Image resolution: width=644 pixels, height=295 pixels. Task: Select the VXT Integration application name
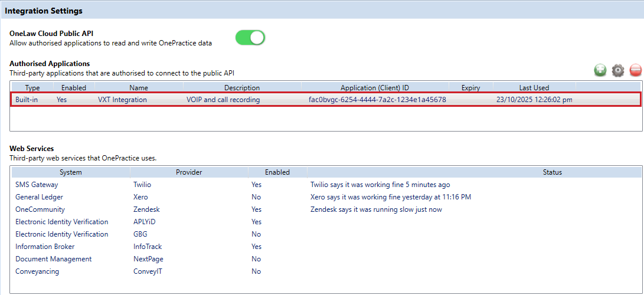click(122, 100)
